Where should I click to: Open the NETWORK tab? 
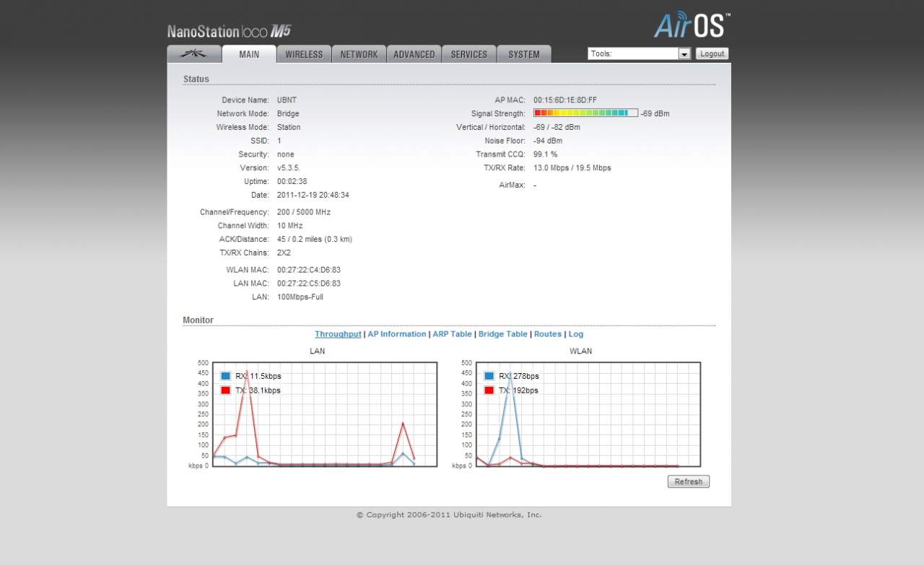359,54
